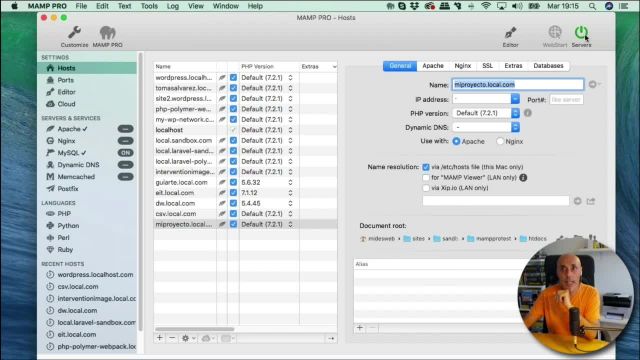640x360 pixels.
Task: Toggle the Apache server switch
Action: [x=125, y=129]
